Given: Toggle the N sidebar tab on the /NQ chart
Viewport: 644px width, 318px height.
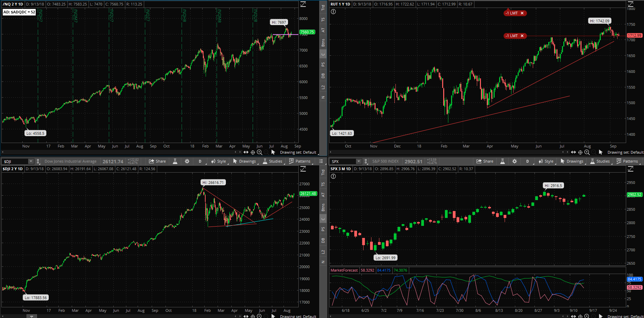Looking at the screenshot, I should click(x=323, y=97).
